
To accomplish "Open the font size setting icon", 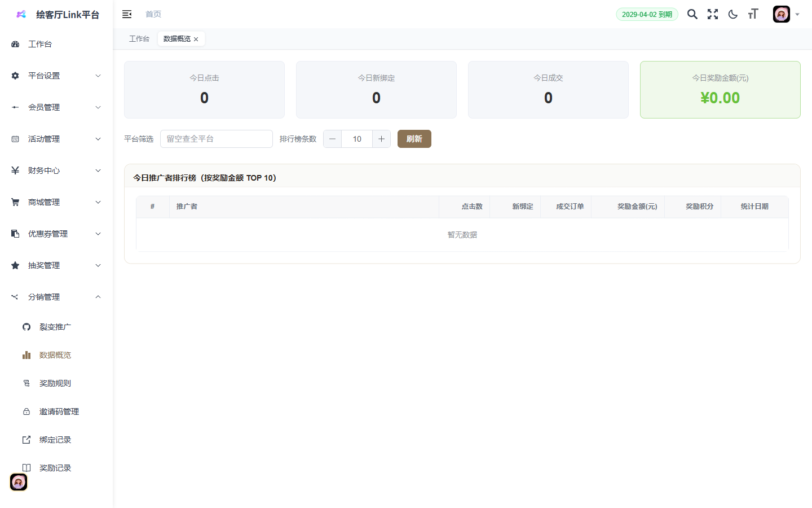I will click(x=753, y=14).
